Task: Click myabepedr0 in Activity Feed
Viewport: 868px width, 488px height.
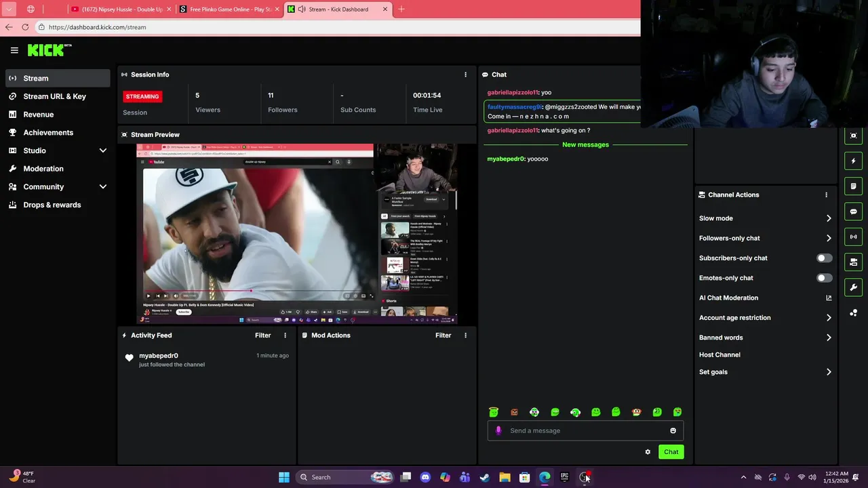Action: coord(159,356)
